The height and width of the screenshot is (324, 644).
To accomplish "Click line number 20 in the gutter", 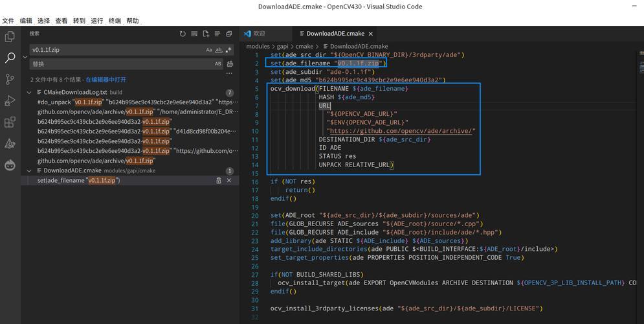I will coord(255,215).
